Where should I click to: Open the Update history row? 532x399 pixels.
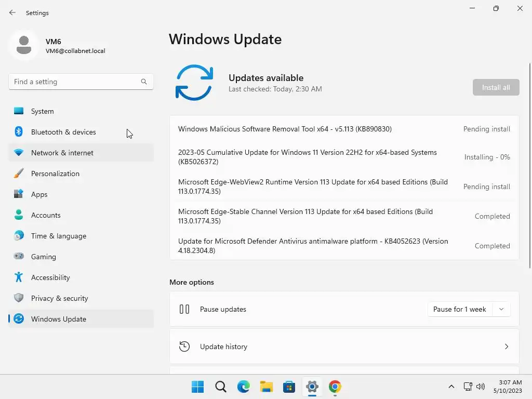[x=344, y=347]
